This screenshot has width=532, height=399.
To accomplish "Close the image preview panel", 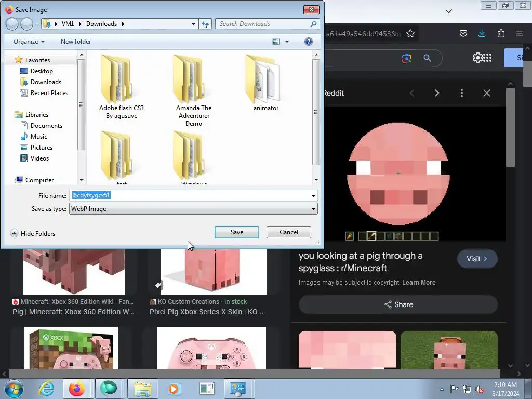I will [x=486, y=93].
